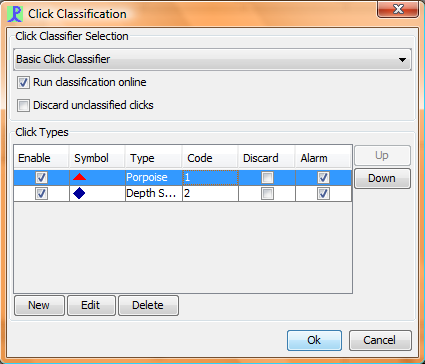Check Discard box in Porpoise row
425x364 pixels.
267,177
